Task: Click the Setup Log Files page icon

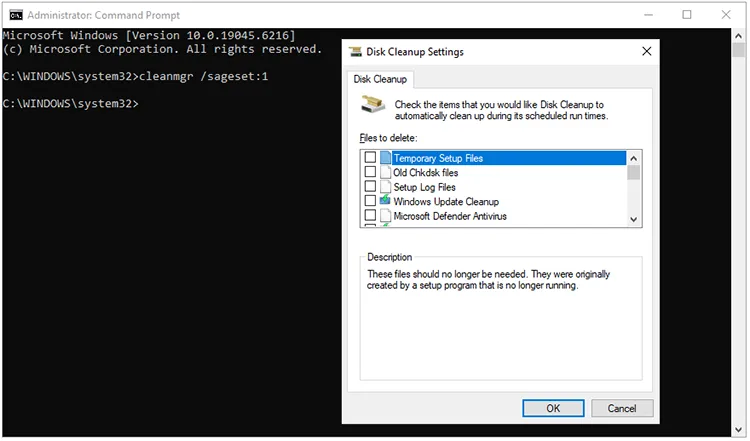Action: coord(386,187)
